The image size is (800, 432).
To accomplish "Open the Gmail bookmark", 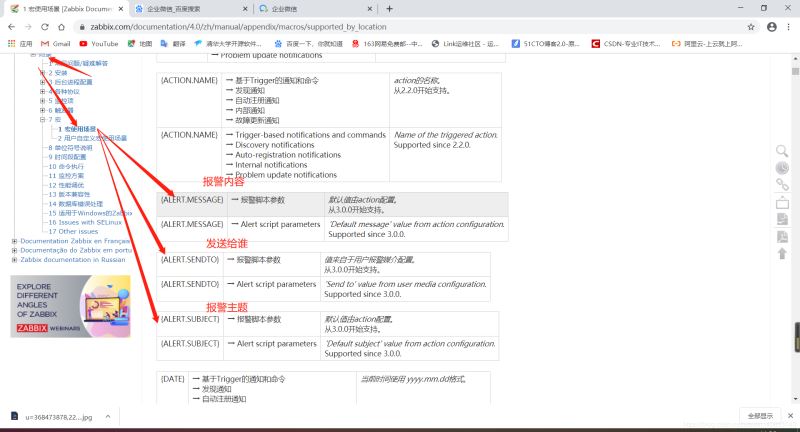I will 55,44.
